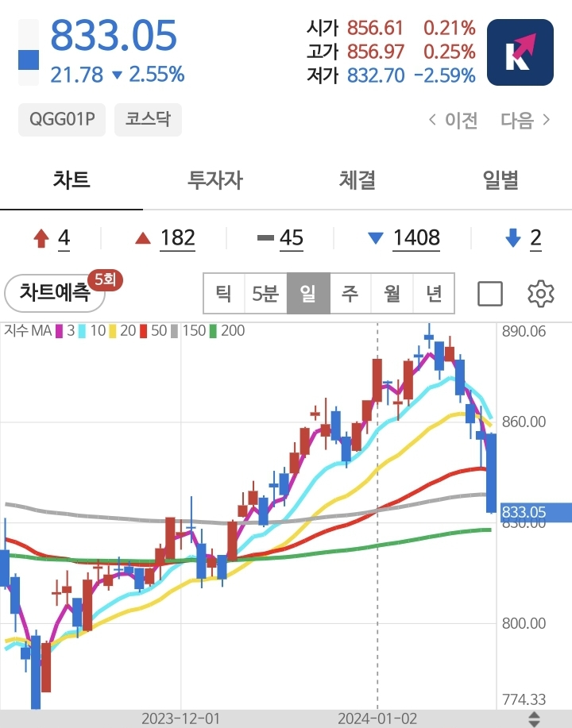Screen dimensions: 572x728
Task: Click the gray MA 150 swatch
Action: 174,331
